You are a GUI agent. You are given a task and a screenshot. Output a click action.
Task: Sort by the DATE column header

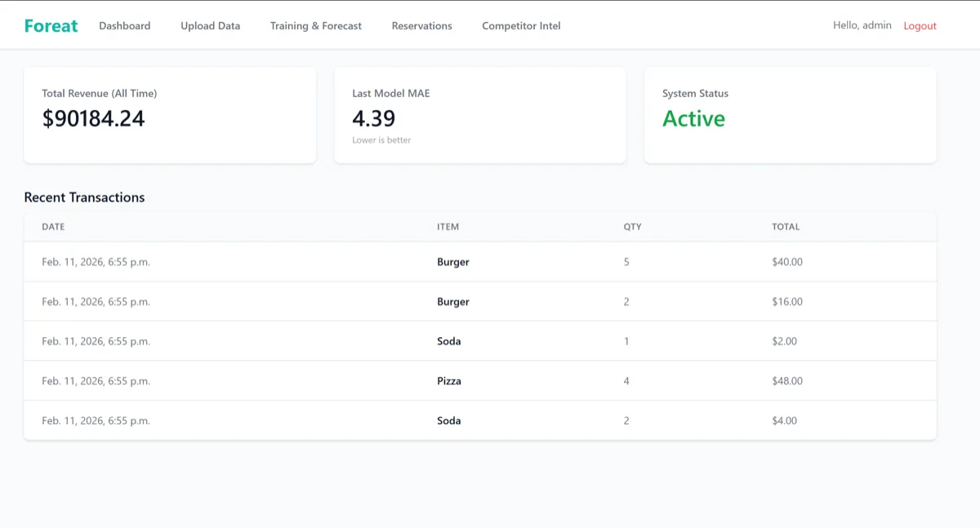(x=52, y=226)
